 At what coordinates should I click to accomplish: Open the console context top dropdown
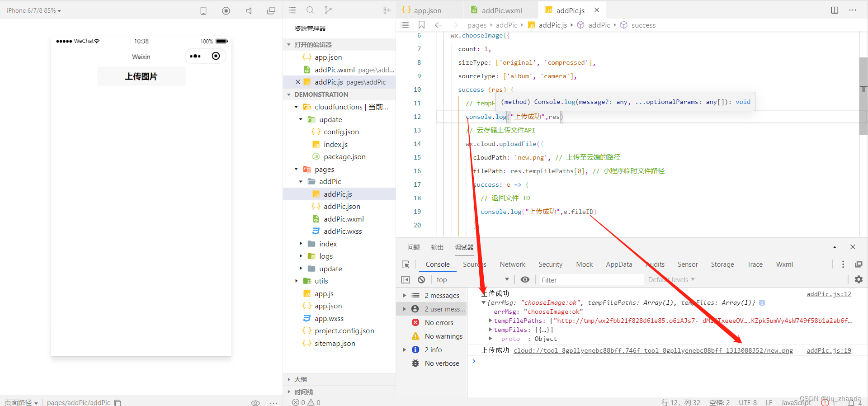pos(472,280)
